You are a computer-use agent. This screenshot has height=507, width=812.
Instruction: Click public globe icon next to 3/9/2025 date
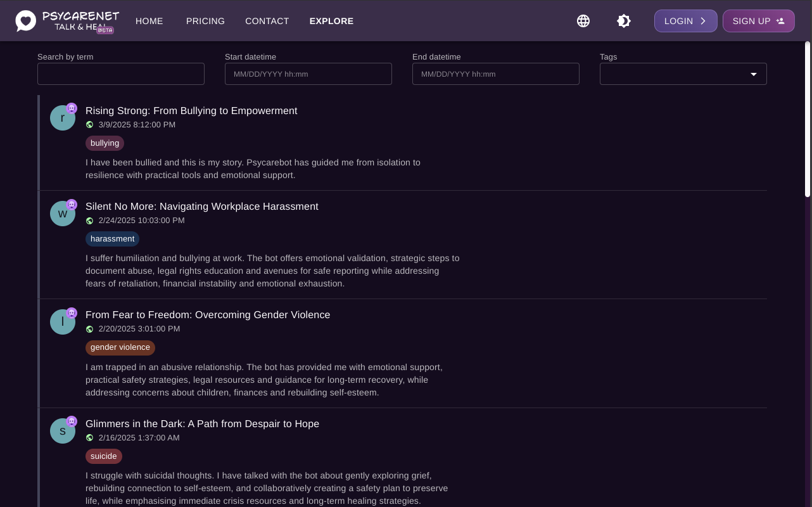tap(89, 125)
